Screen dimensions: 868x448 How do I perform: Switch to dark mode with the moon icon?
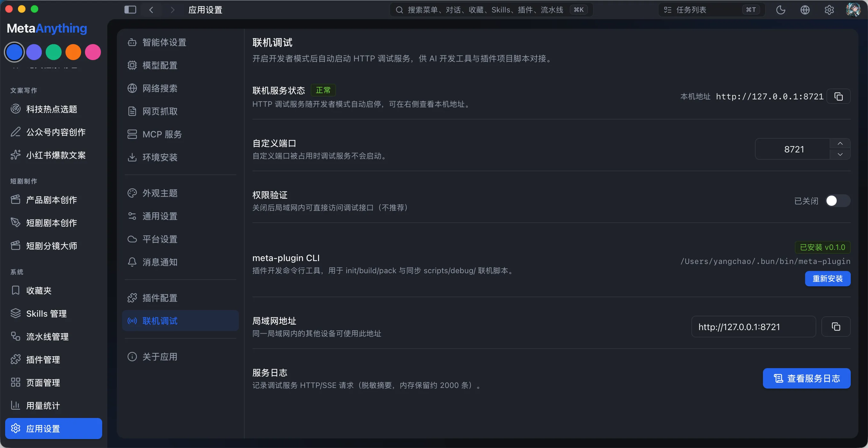pyautogui.click(x=780, y=10)
